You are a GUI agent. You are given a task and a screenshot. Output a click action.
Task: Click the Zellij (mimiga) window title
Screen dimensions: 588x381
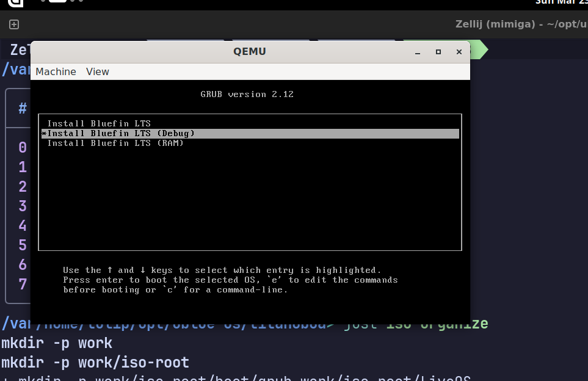[521, 24]
